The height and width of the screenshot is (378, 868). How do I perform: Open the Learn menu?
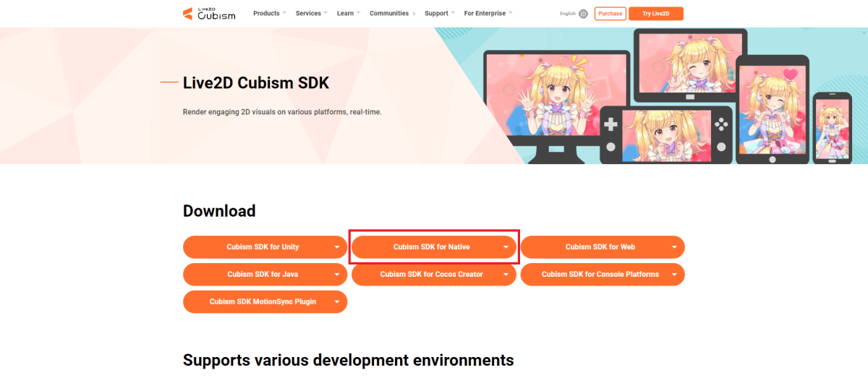(x=349, y=13)
